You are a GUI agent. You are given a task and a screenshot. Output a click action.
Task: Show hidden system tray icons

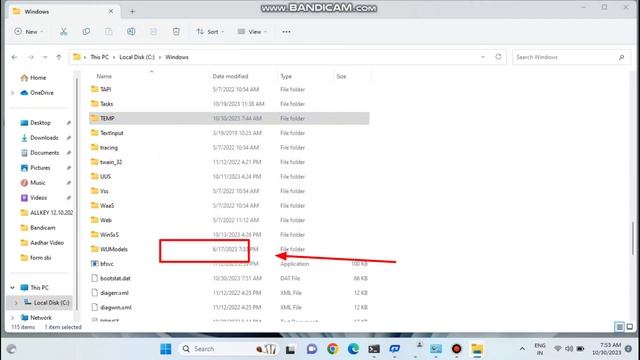tap(522, 349)
